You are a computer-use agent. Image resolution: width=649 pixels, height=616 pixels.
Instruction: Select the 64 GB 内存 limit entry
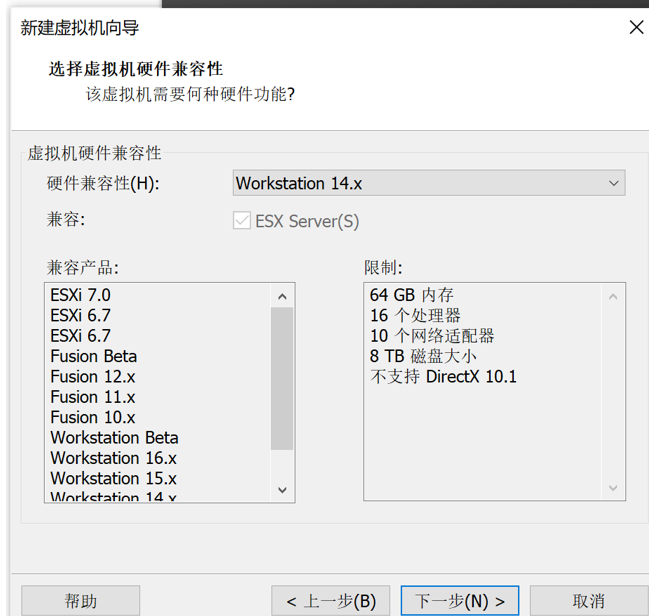click(x=412, y=295)
